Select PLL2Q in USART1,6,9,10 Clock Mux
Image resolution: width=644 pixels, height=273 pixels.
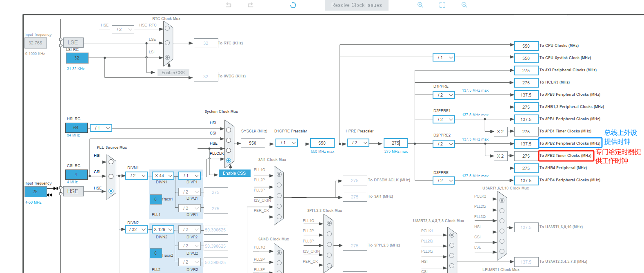[x=502, y=211]
